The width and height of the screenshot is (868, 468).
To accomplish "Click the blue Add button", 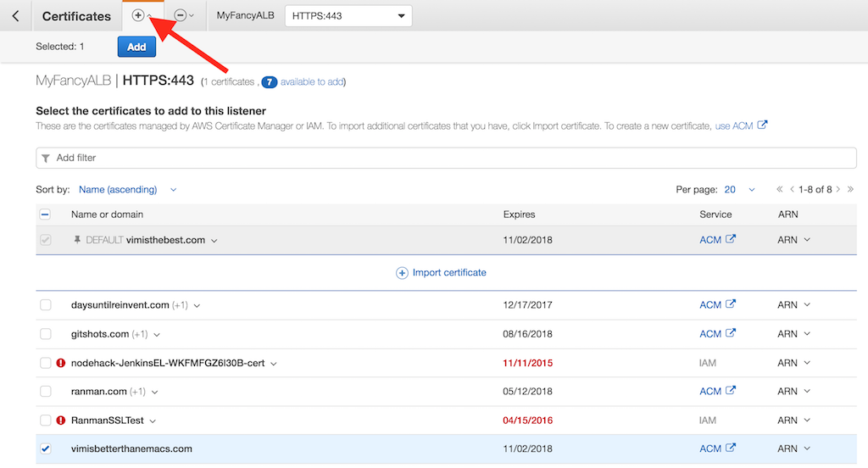I will click(x=136, y=47).
